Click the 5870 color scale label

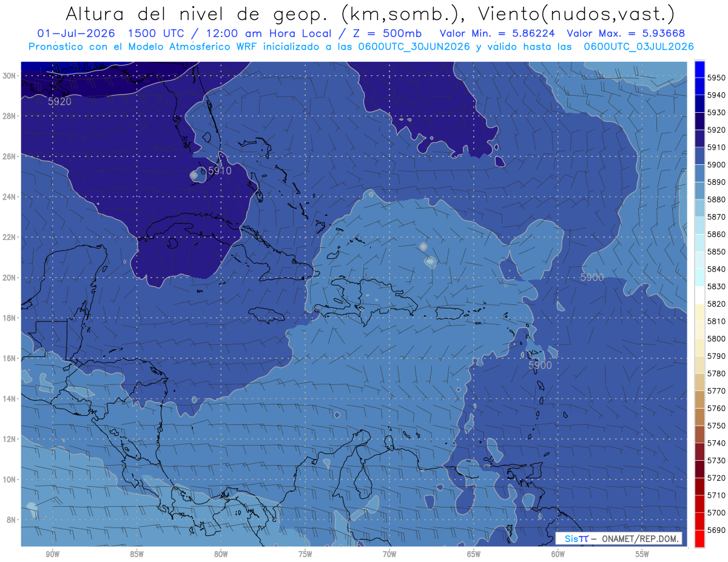(716, 217)
